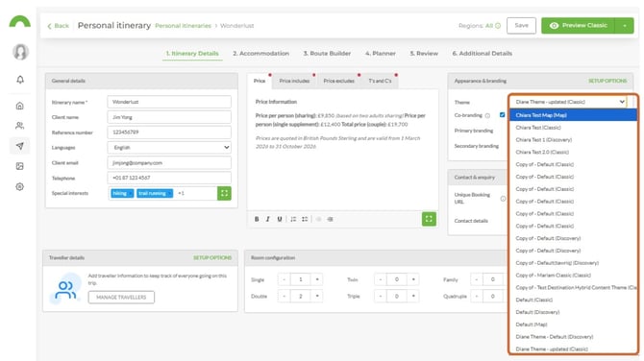Click the indent icon in the price editor
Screen dimensions: 644x361
click(330, 219)
